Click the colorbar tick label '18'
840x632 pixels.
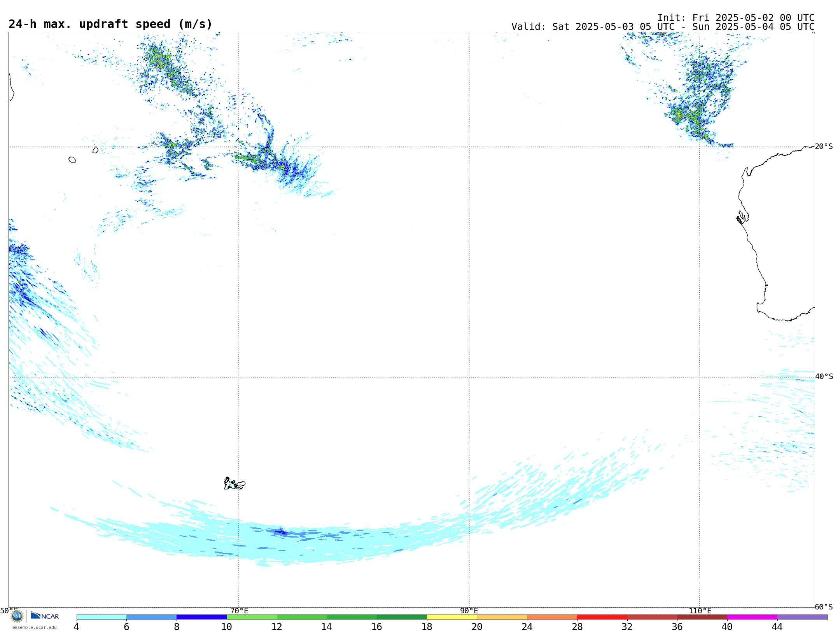click(x=427, y=627)
